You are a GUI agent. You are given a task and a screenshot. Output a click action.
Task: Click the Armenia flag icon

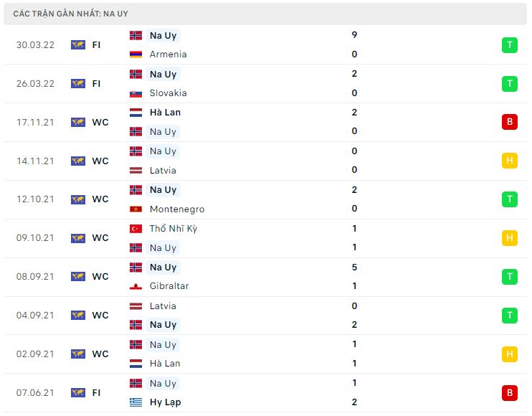136,55
